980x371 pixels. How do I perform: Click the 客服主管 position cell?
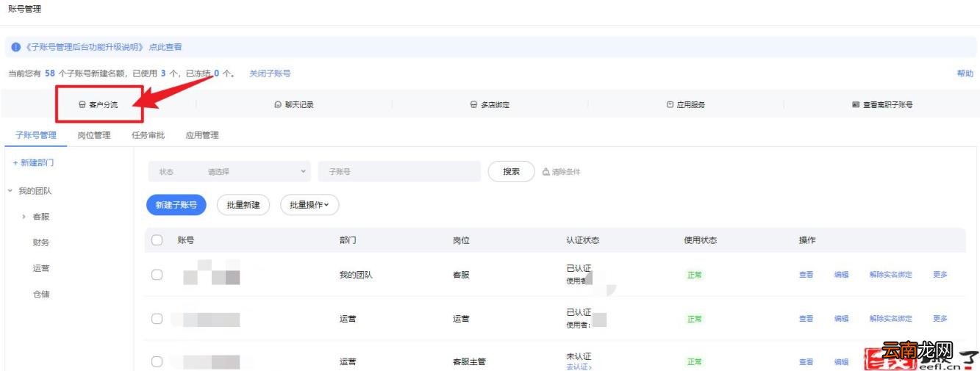point(469,362)
